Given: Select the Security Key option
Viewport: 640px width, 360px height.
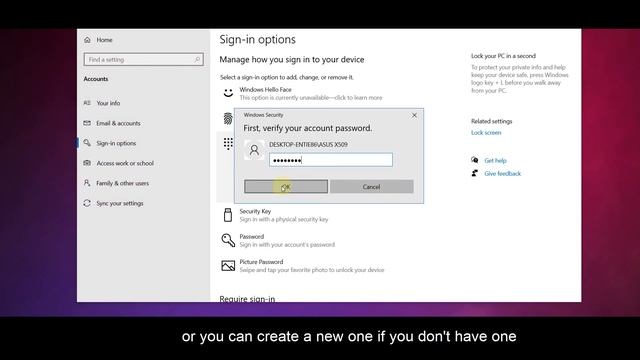Looking at the screenshot, I should coord(284,215).
